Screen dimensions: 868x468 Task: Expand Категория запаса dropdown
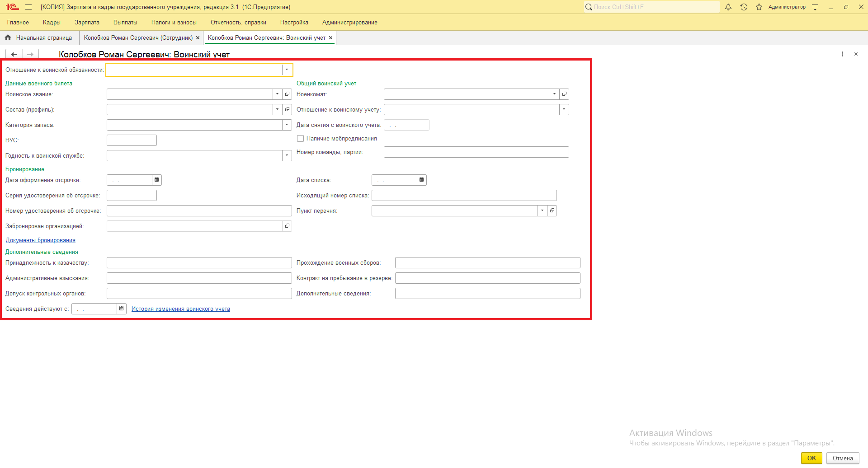[x=287, y=125]
